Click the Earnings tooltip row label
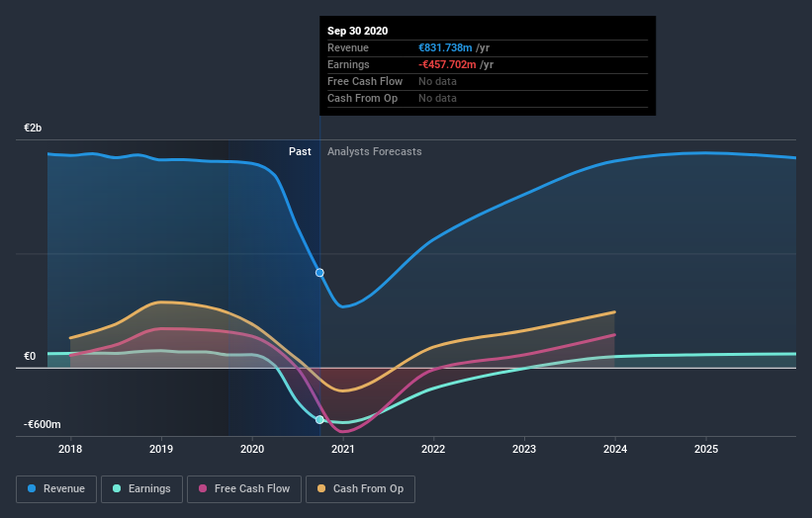Image resolution: width=812 pixels, height=518 pixels. click(x=348, y=64)
